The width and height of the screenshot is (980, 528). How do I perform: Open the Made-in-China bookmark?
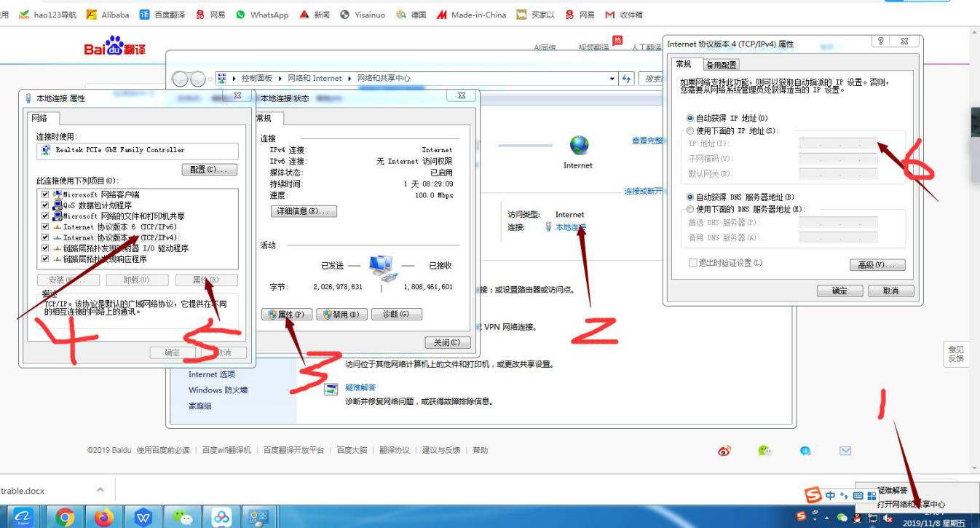(x=471, y=15)
